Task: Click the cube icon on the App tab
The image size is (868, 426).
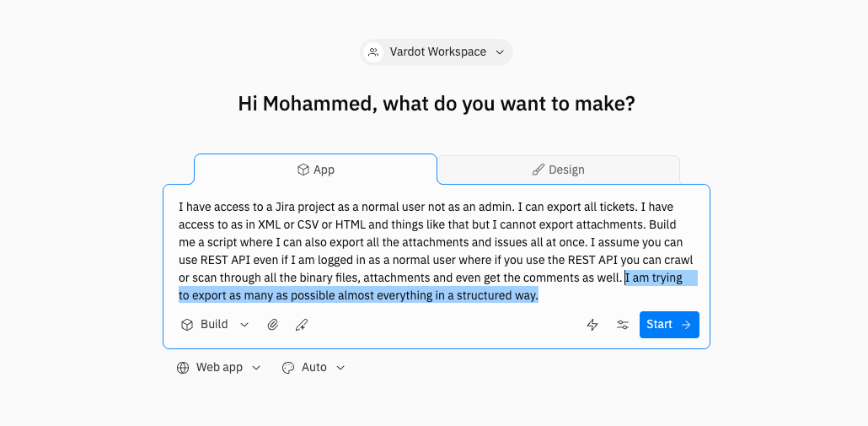Action: (x=303, y=170)
